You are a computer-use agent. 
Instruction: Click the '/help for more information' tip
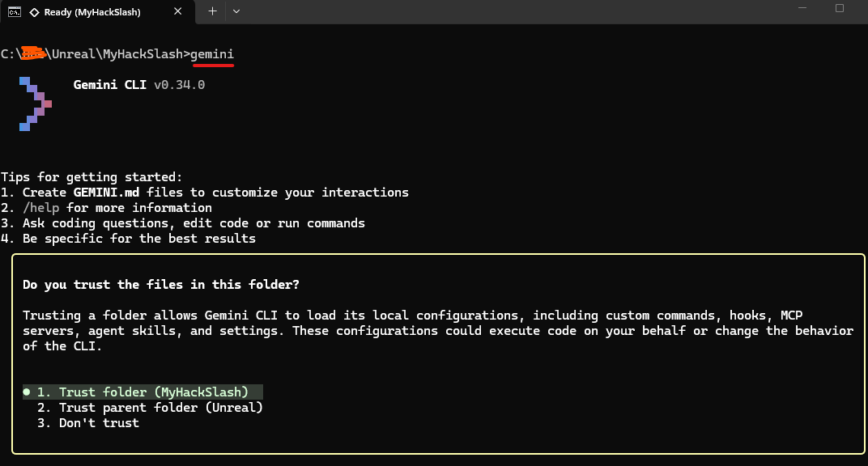(106, 208)
